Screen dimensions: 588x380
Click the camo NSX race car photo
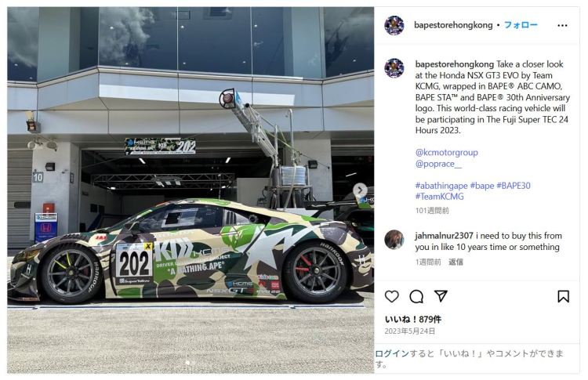click(191, 190)
